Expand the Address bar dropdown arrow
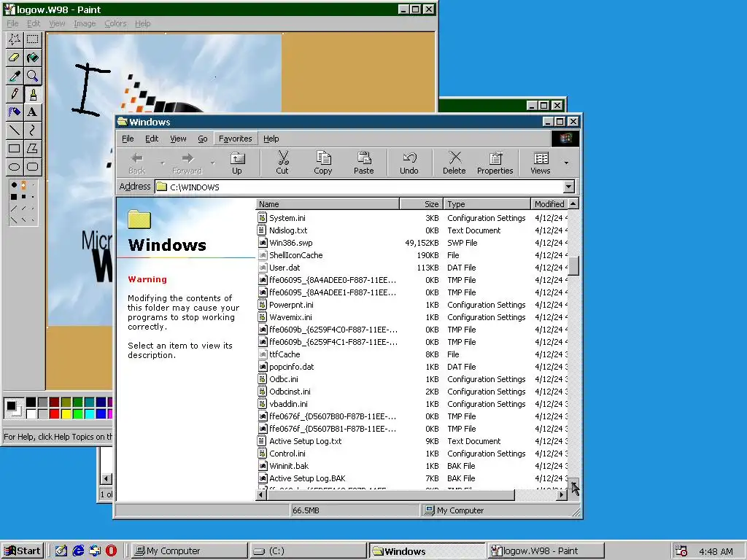Viewport: 747px width, 560px height. [x=569, y=187]
